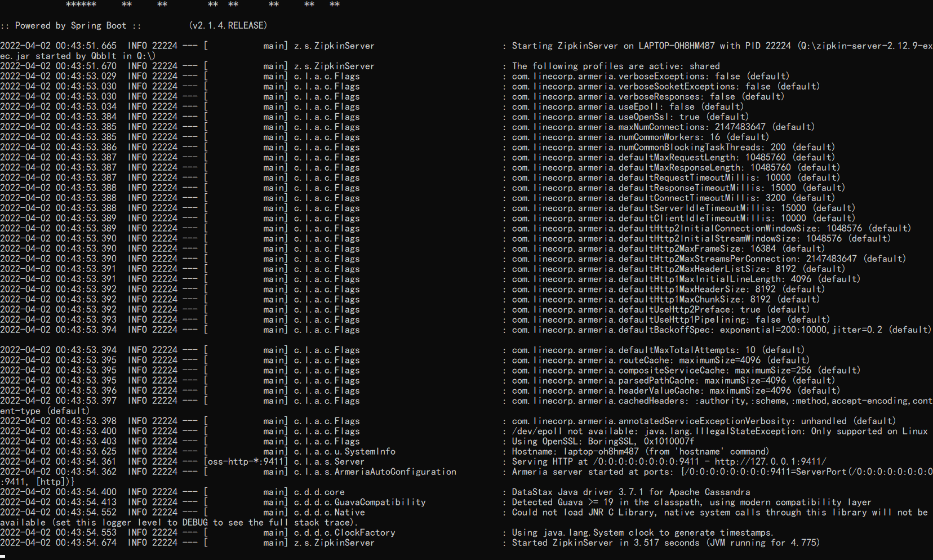Click the logger name 'c.d.d.c.GuavaCompatibility'
The height and width of the screenshot is (560, 933).
(x=360, y=502)
